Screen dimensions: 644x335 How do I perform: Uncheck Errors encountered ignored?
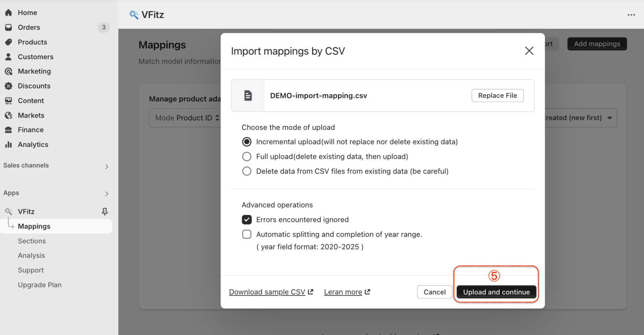247,220
